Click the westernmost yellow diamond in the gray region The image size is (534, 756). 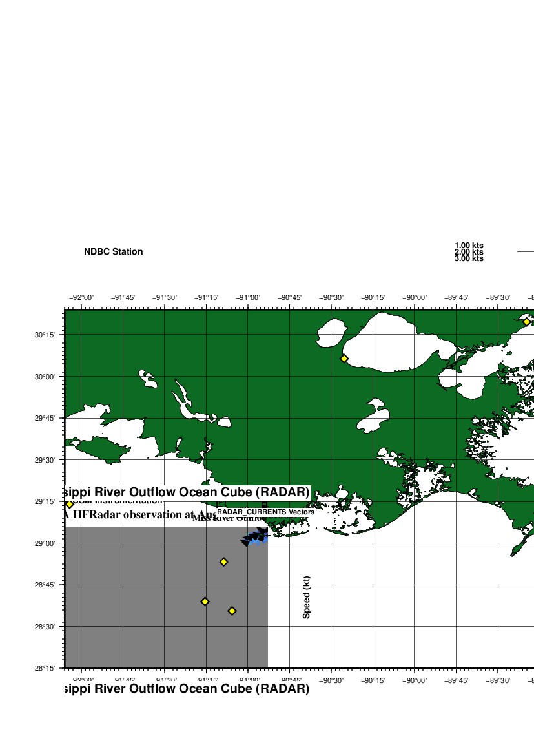point(205,602)
